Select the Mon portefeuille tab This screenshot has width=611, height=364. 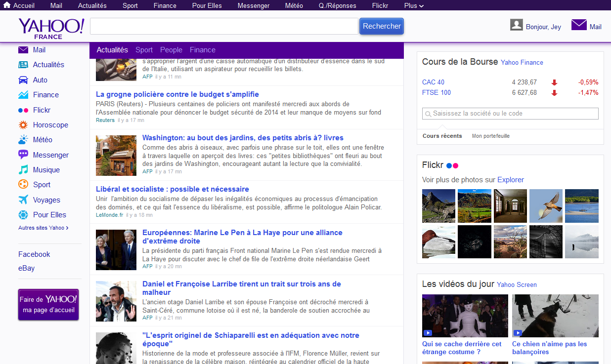point(491,136)
